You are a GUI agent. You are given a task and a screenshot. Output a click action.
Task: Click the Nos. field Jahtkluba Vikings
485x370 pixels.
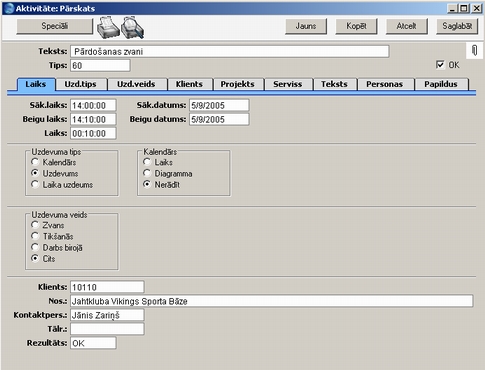(x=272, y=301)
